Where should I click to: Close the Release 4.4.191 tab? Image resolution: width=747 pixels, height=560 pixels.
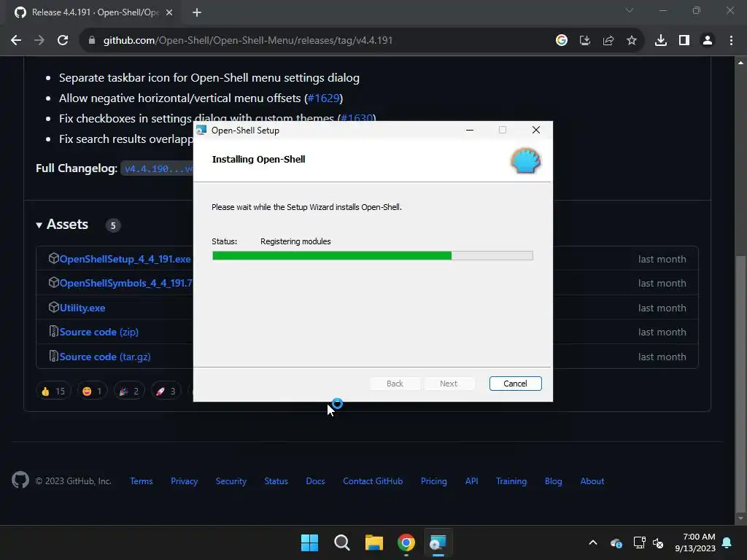click(169, 12)
